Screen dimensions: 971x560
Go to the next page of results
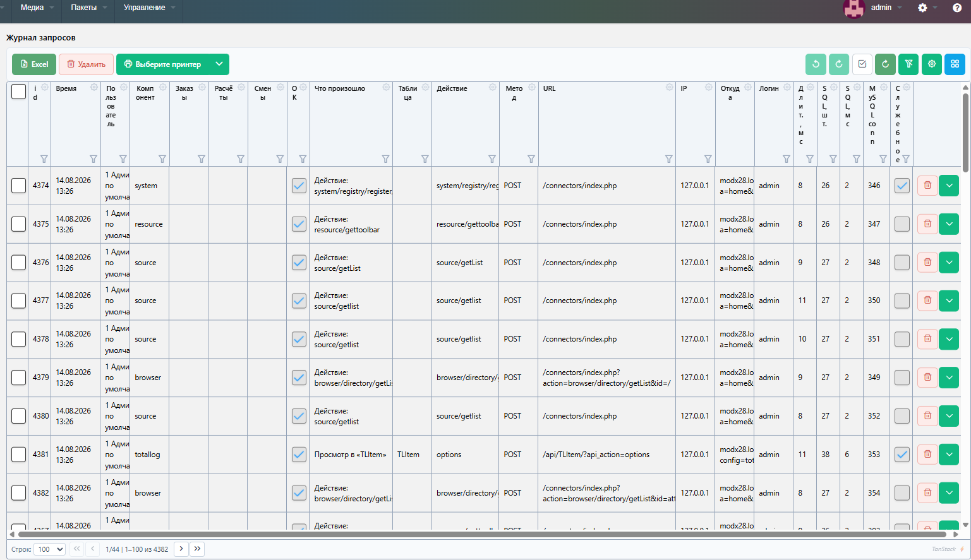pos(181,549)
